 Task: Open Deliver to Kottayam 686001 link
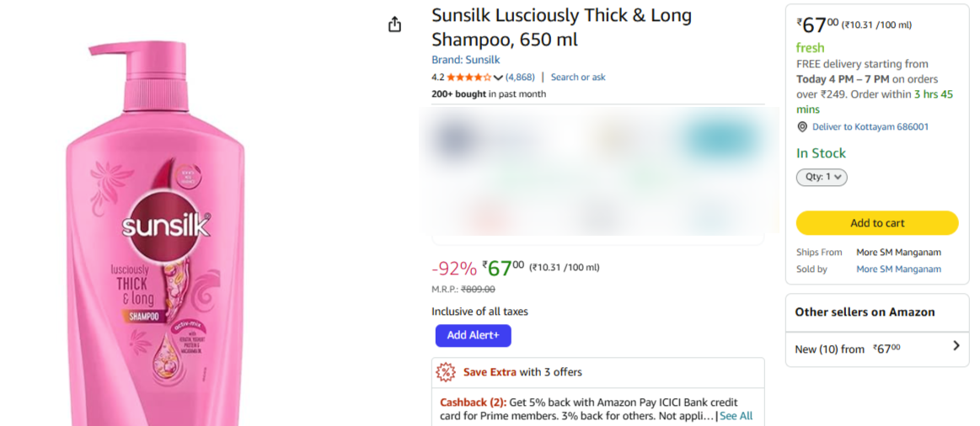coord(870,127)
